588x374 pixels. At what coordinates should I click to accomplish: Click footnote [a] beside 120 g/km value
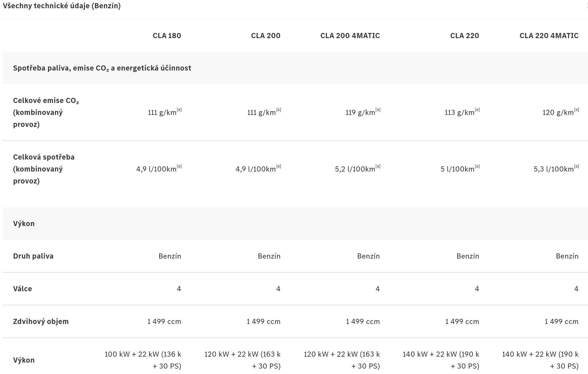click(577, 110)
